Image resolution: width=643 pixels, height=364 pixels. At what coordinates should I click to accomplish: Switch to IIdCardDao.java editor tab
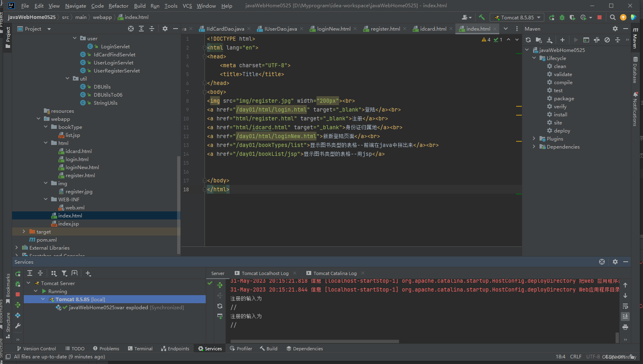(225, 29)
